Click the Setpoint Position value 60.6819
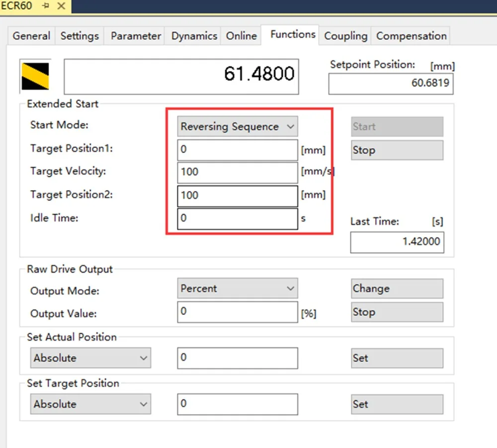Image resolution: width=497 pixels, height=448 pixels. click(x=391, y=83)
